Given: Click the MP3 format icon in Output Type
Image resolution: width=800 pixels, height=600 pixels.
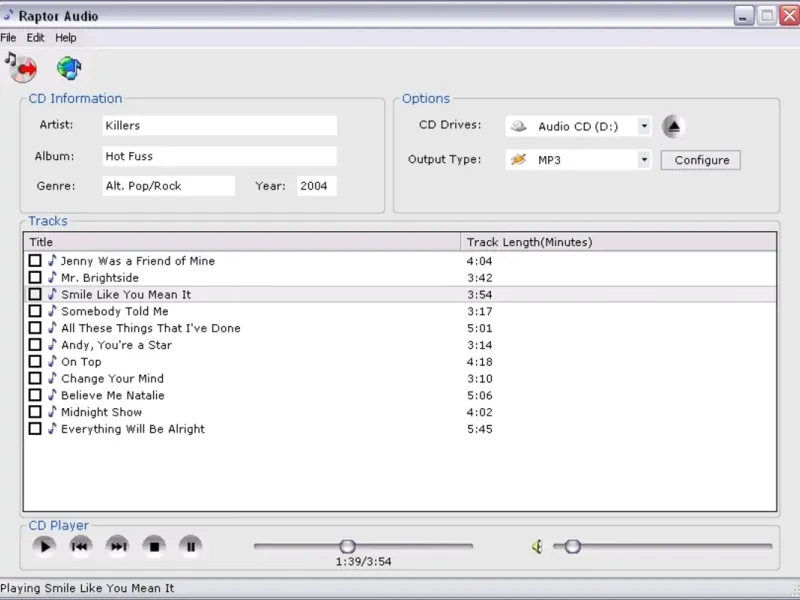Looking at the screenshot, I should click(518, 160).
